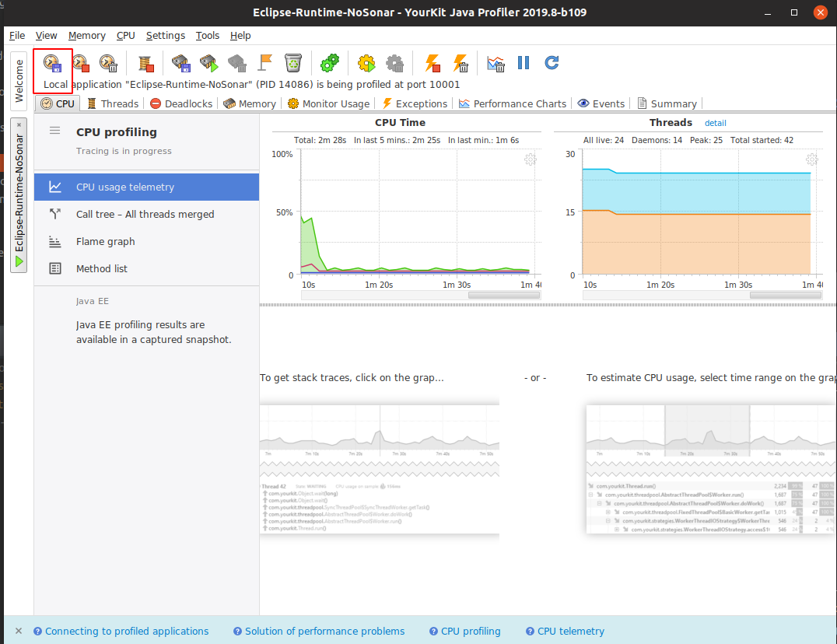Switch to the Deadlocks tab
The image size is (837, 644).
(x=181, y=103)
